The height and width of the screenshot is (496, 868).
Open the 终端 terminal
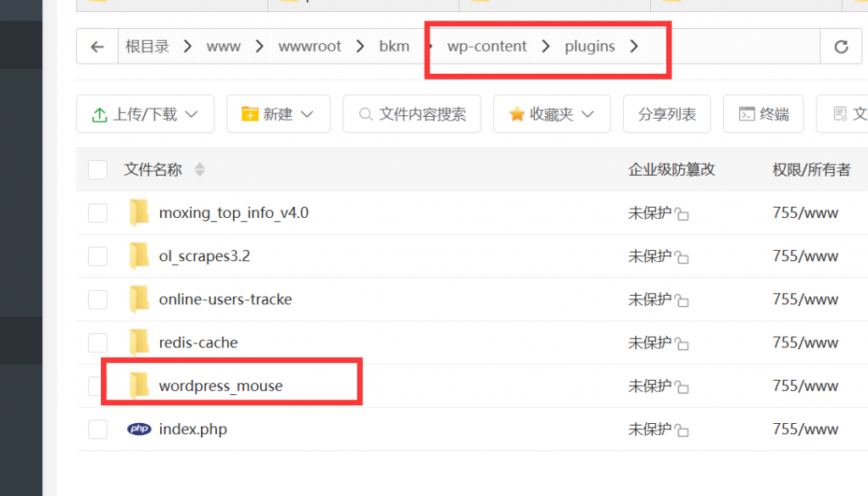click(764, 114)
